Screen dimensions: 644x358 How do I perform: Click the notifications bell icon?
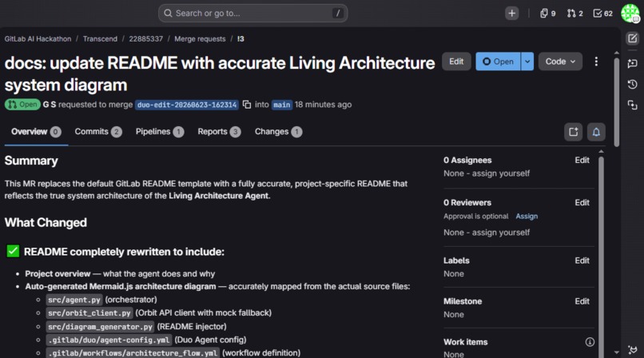596,132
